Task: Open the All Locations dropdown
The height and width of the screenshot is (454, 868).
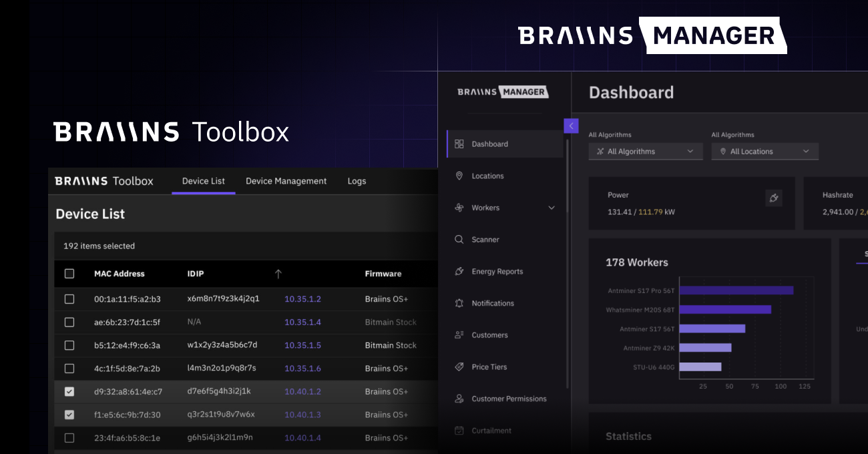Action: (x=765, y=152)
